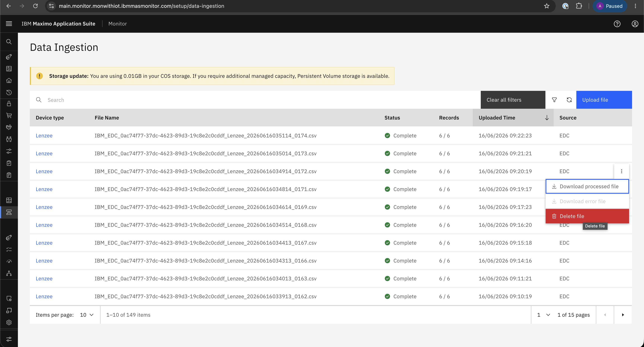Screen dimensions: 644x347
Task: Choose Delete file from overflow menu
Action: click(x=587, y=216)
